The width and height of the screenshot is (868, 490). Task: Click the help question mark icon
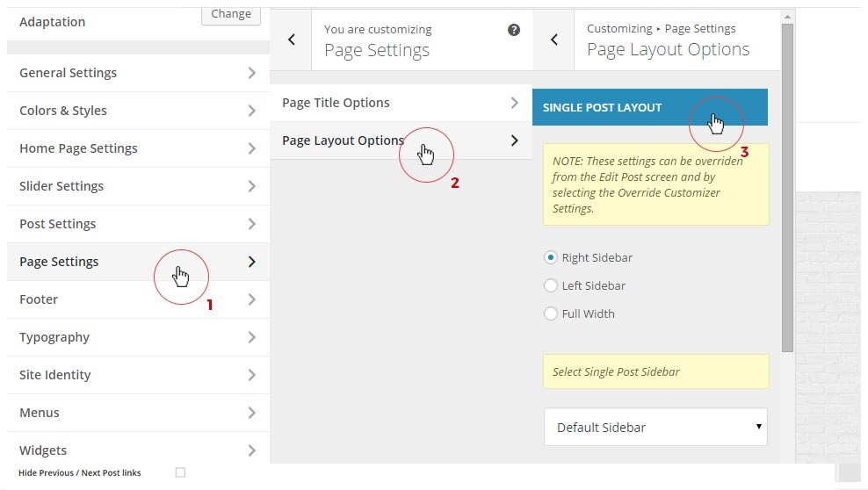point(514,30)
